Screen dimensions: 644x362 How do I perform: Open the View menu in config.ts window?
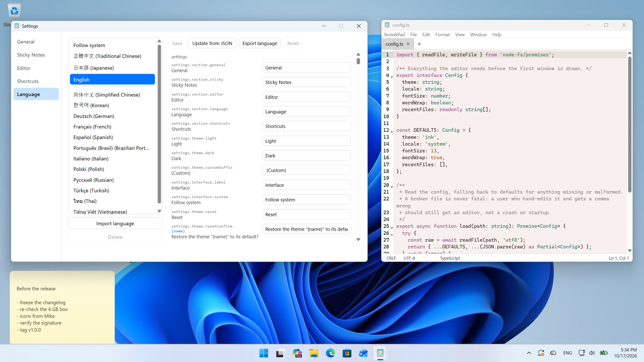460,35
